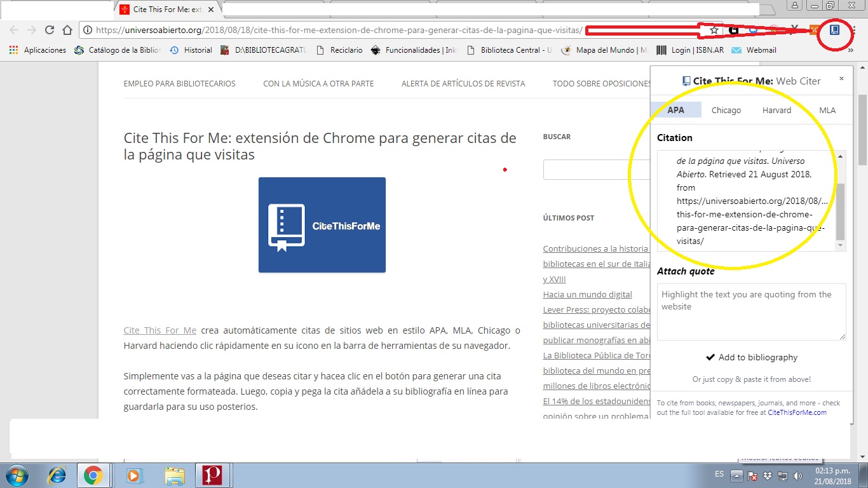
Task: Open the Webmail bookmark
Action: click(x=754, y=50)
